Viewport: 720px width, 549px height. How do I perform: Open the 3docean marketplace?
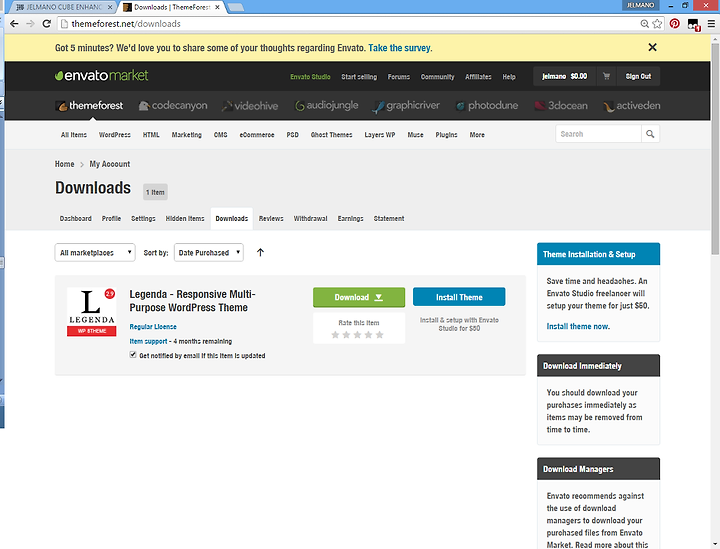[x=561, y=106]
